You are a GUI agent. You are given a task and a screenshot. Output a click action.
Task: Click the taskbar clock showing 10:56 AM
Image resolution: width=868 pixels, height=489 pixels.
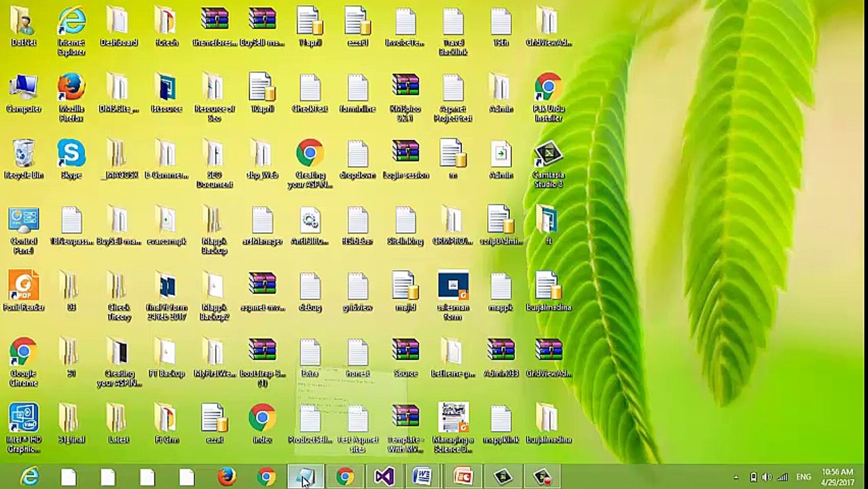pyautogui.click(x=837, y=477)
